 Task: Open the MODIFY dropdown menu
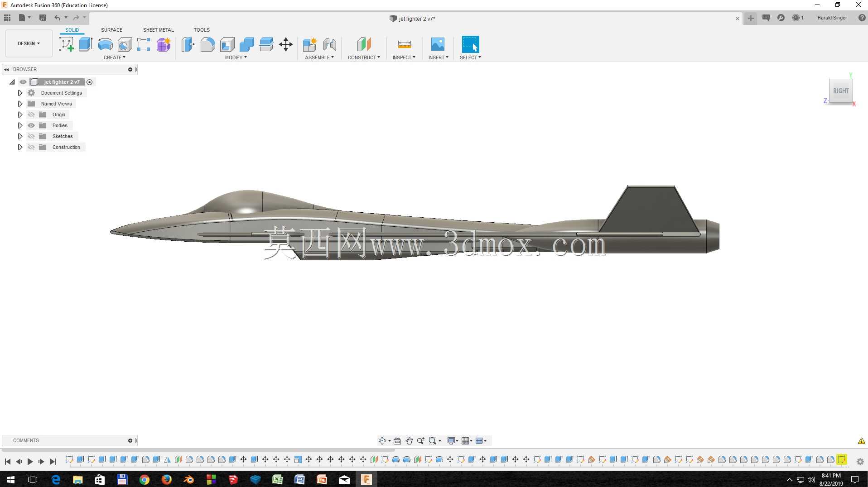[x=236, y=57]
